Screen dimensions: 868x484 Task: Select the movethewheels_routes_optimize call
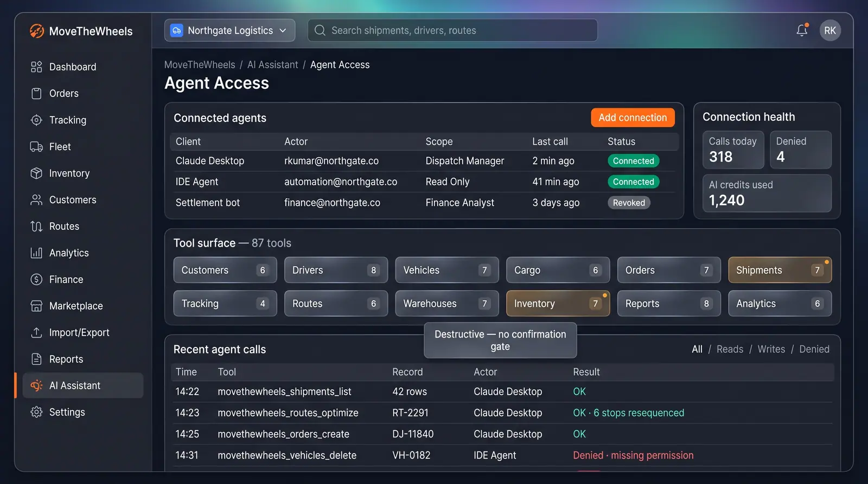[x=502, y=412]
